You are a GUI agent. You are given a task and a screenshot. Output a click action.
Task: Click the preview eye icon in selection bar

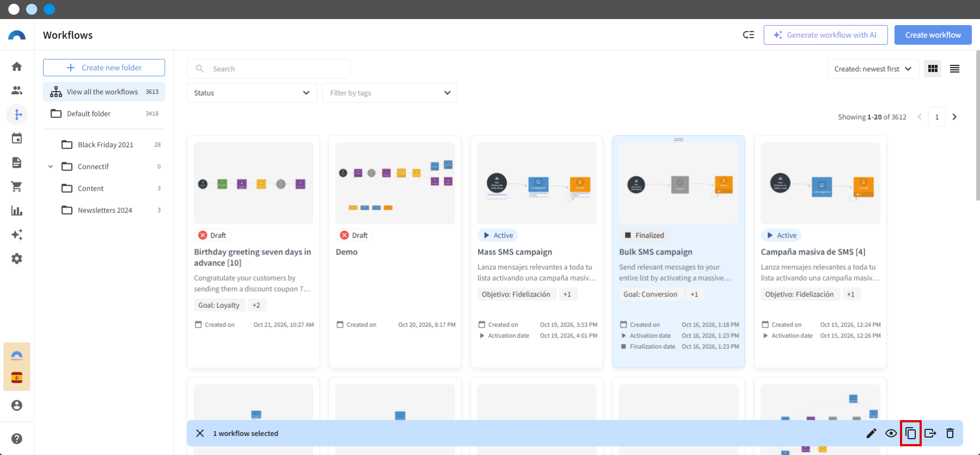coord(891,433)
